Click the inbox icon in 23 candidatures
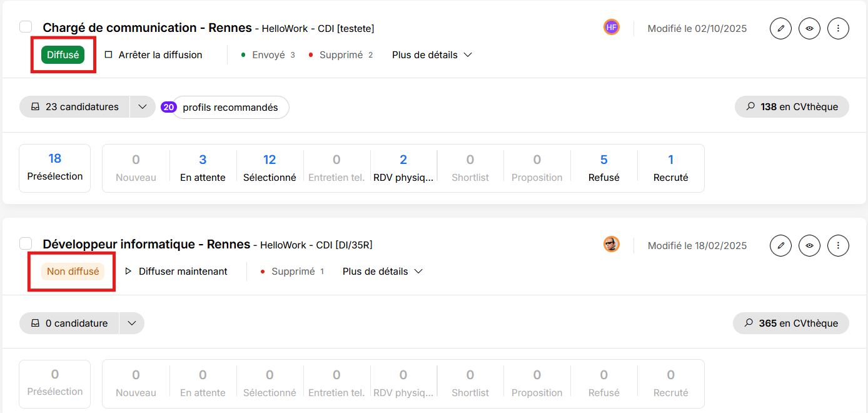868x413 pixels. click(x=35, y=107)
